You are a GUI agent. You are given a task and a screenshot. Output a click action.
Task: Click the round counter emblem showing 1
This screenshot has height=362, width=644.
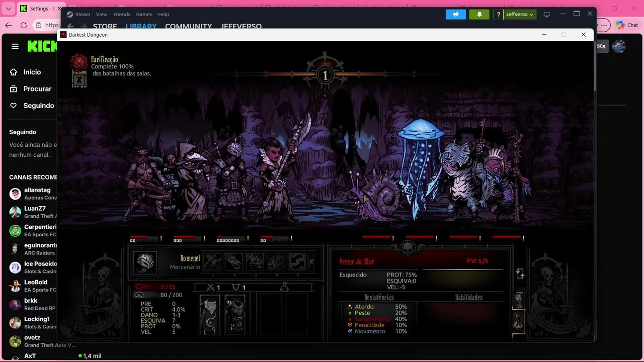(x=325, y=75)
